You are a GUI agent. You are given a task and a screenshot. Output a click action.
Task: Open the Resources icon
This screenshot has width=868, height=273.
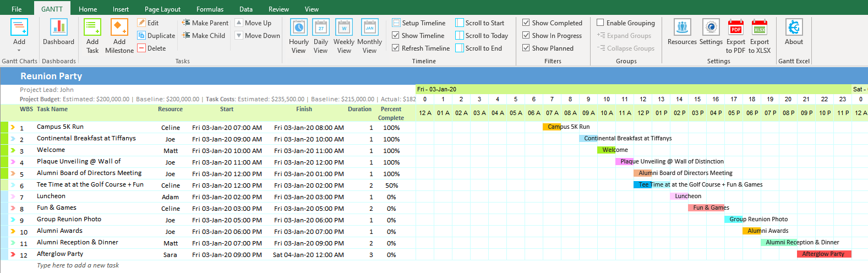point(682,28)
